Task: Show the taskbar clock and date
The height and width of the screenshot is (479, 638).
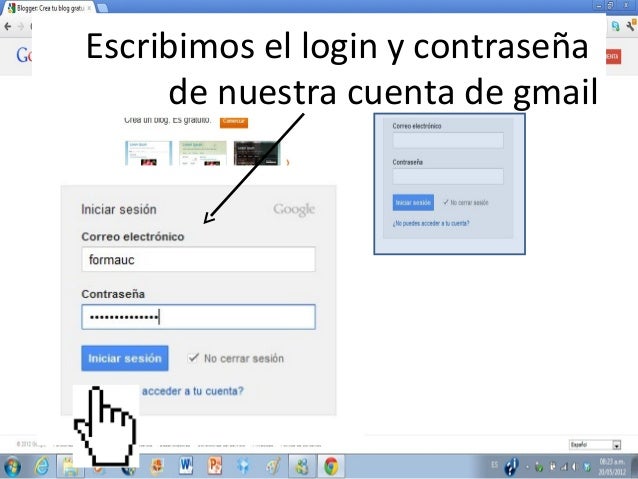Action: (x=612, y=467)
